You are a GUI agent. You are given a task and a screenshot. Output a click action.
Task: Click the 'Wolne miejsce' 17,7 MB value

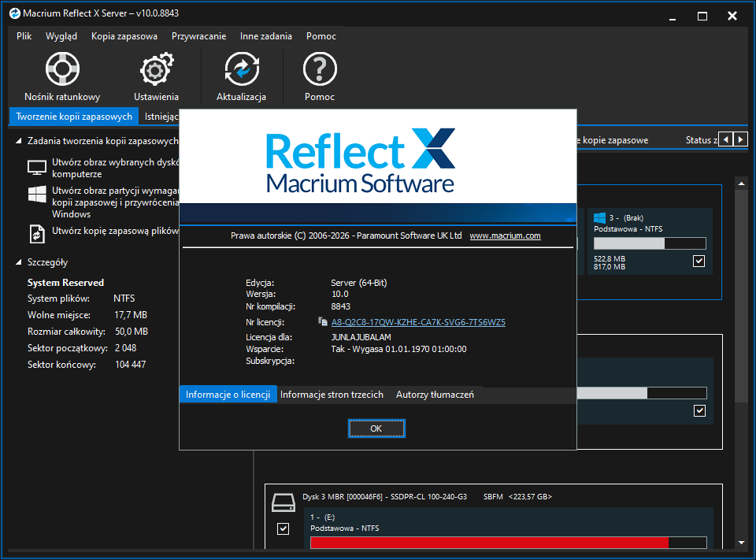[131, 315]
